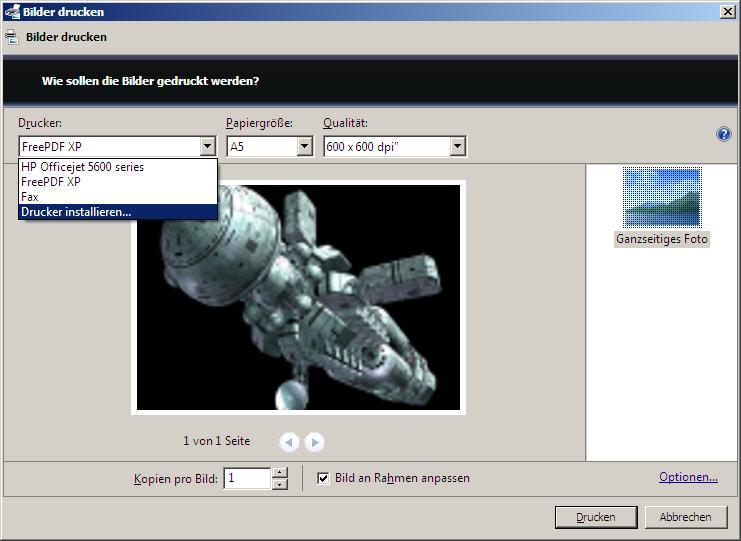The width and height of the screenshot is (741, 541).
Task: Choose FreePDF XP from printer list
Action: pyautogui.click(x=51, y=182)
